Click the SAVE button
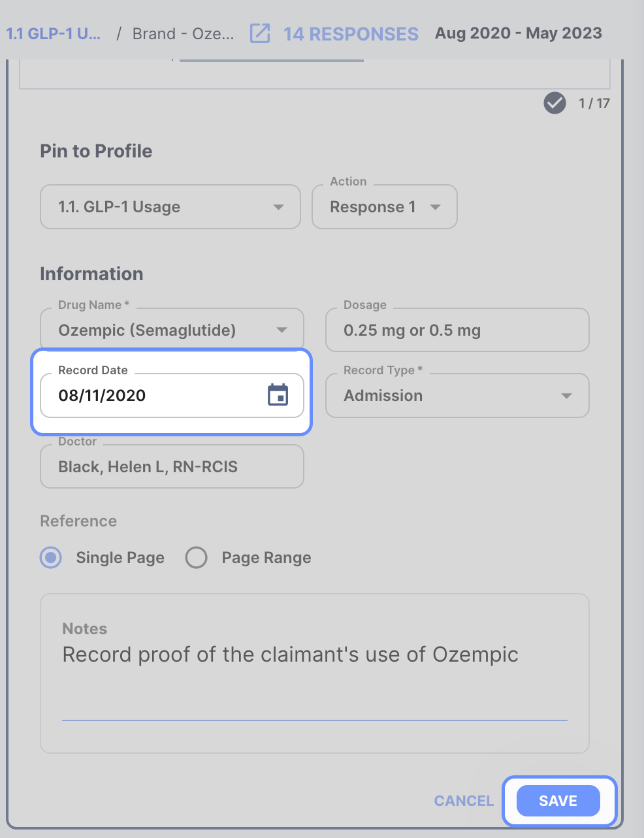The height and width of the screenshot is (838, 644). [x=558, y=801]
